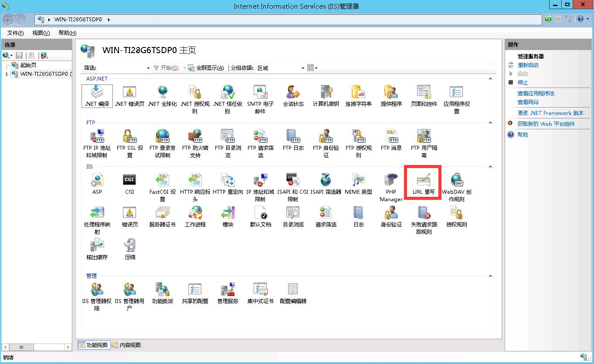
Task: Open WebDAV 创作规则
Action: pyautogui.click(x=456, y=183)
